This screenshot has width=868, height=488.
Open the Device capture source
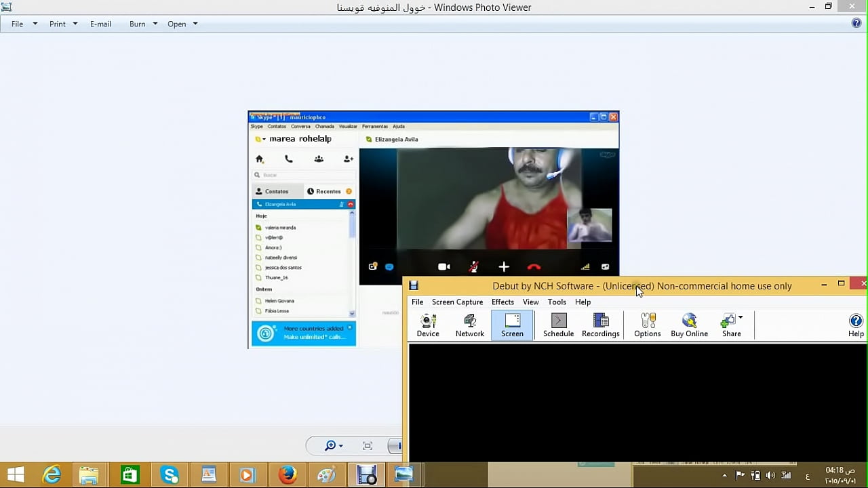(428, 325)
